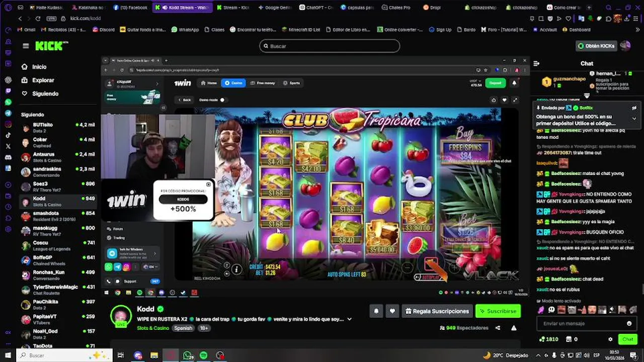644x362 pixels.
Task: Click the Spanish language tag
Action: pyautogui.click(x=183, y=328)
